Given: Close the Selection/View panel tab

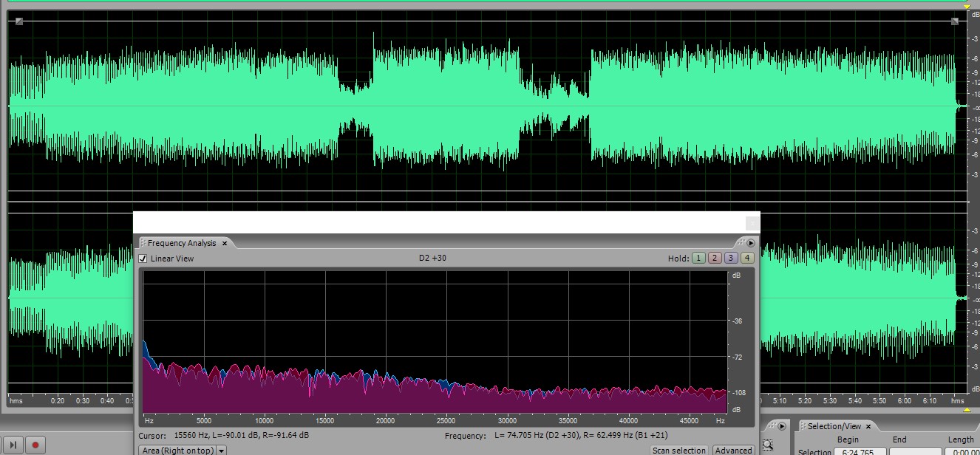Looking at the screenshot, I should (868, 426).
